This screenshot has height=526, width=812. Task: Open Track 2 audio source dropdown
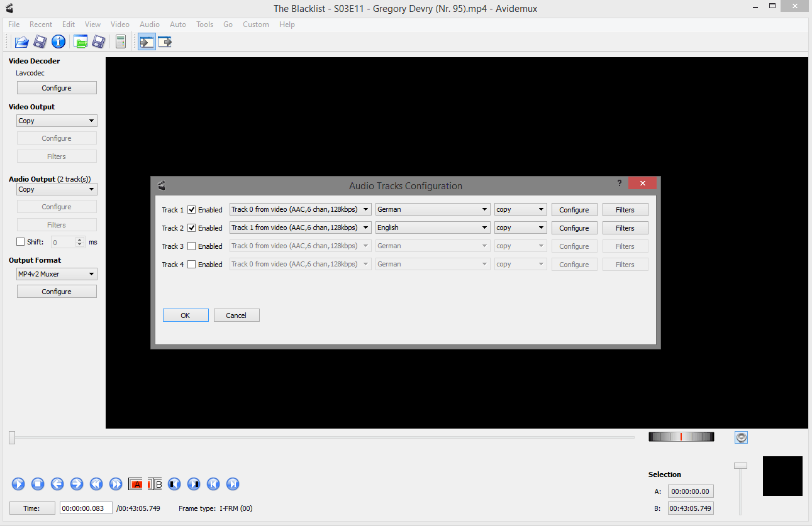[x=301, y=228]
